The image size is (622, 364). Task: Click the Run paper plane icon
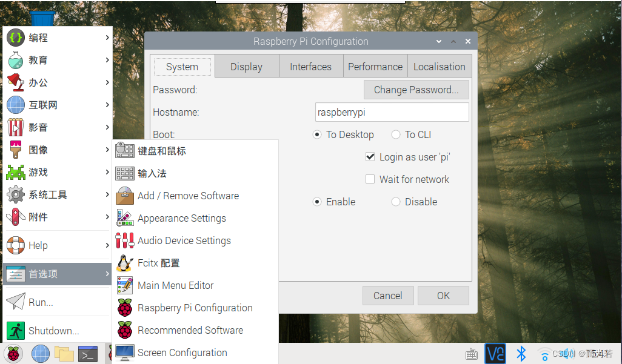coord(16,302)
